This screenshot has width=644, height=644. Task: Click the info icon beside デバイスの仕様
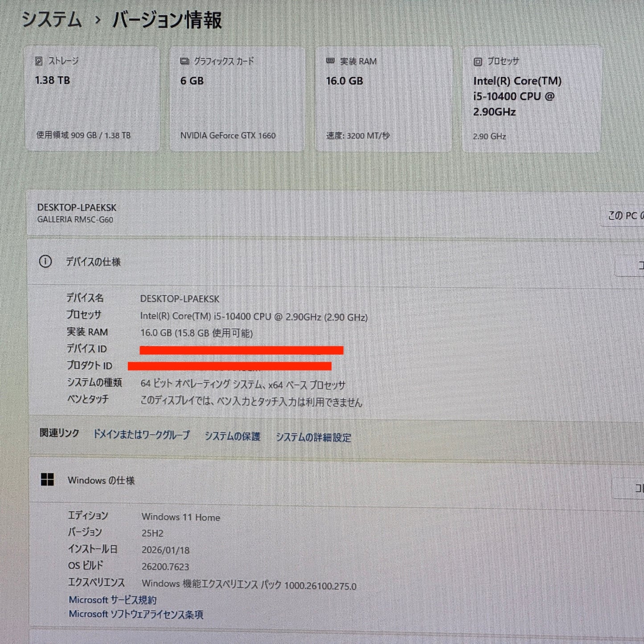pyautogui.click(x=45, y=262)
